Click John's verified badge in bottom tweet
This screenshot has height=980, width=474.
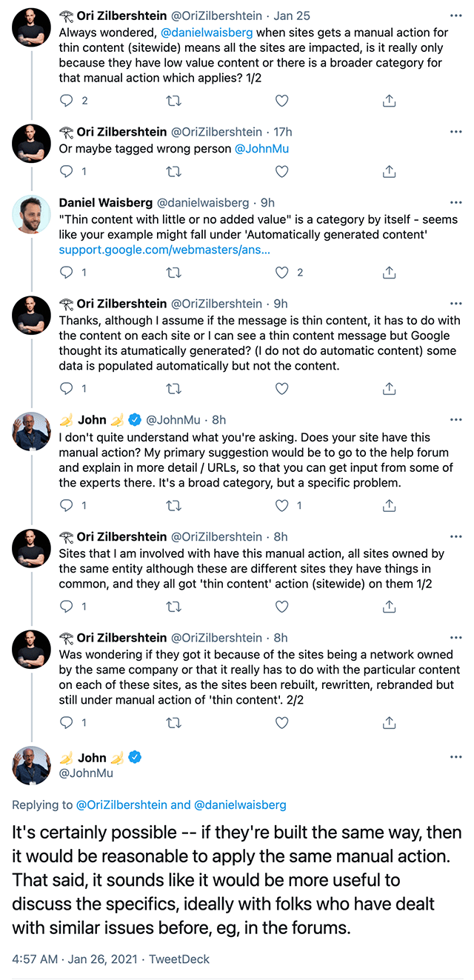(136, 757)
